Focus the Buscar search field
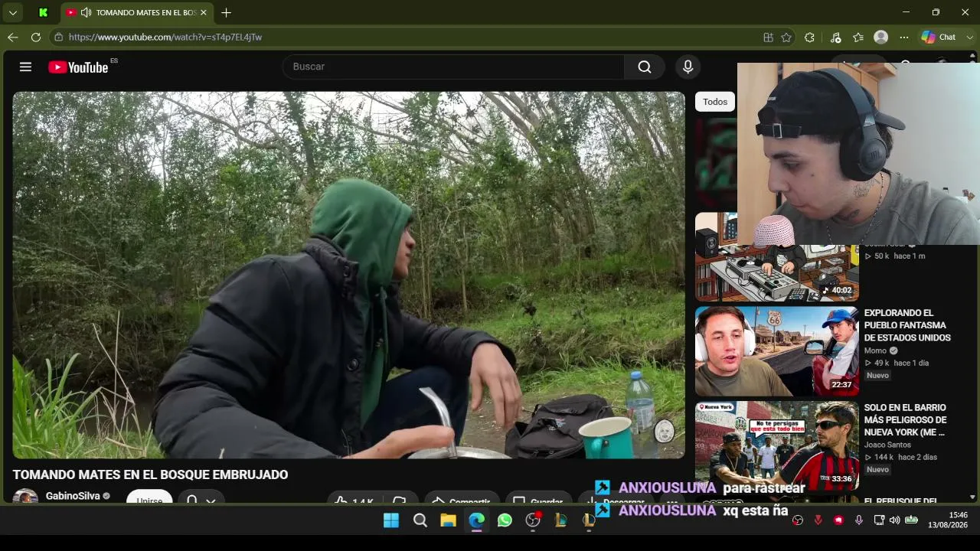 [x=454, y=67]
